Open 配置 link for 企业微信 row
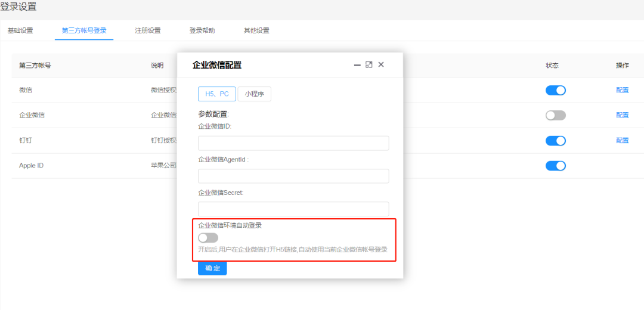The image size is (644, 310). [622, 116]
